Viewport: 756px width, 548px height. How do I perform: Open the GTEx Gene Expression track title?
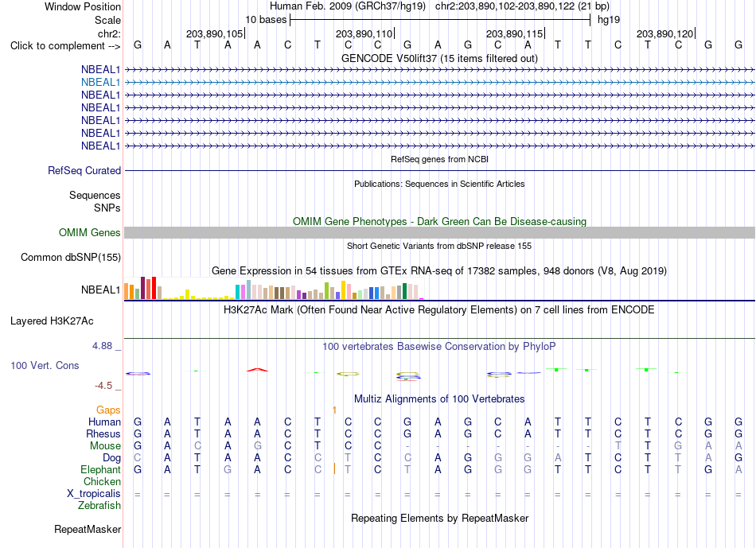pos(439,271)
